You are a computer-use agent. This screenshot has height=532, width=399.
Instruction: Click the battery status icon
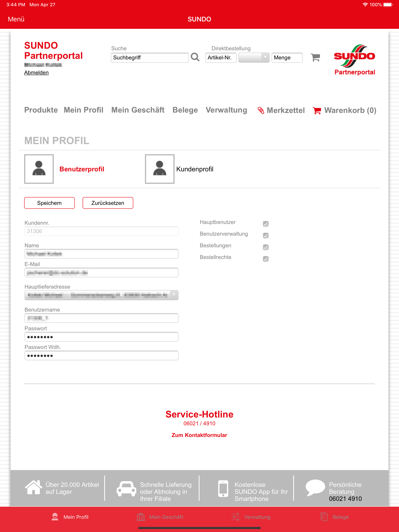click(388, 4)
